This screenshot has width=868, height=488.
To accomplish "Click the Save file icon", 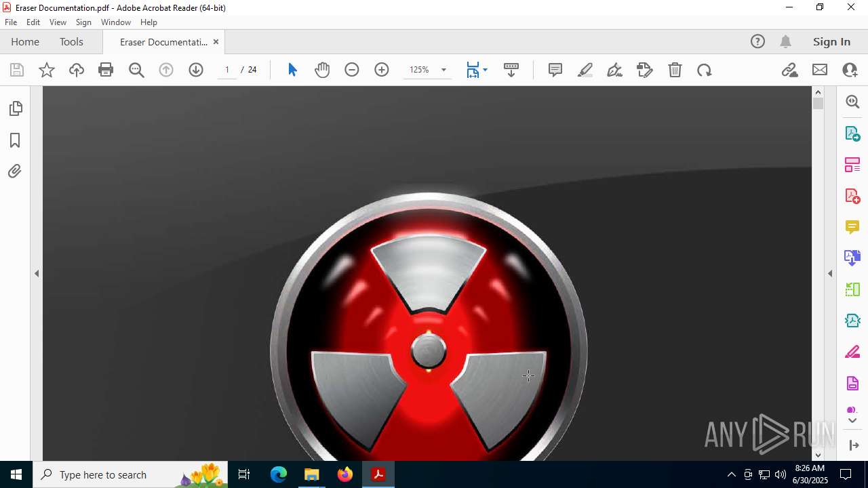I will [x=17, y=70].
